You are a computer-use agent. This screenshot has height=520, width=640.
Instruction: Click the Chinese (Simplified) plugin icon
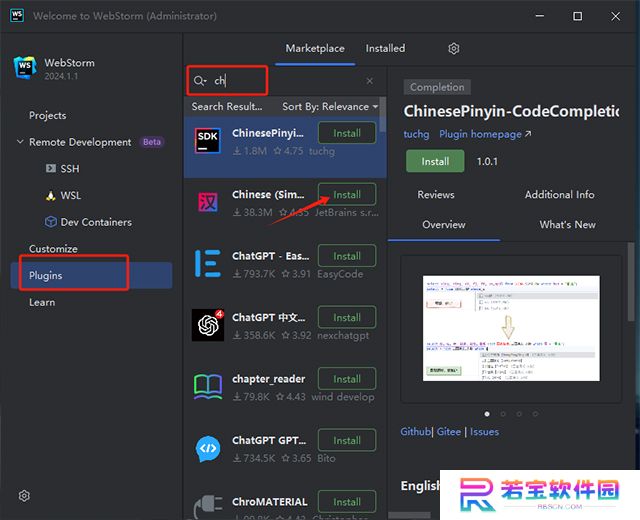click(208, 202)
